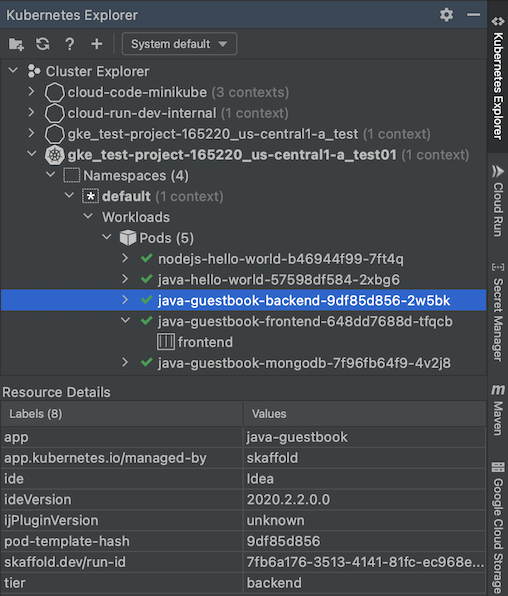Open the help question mark icon
The image size is (508, 596).
(x=70, y=44)
